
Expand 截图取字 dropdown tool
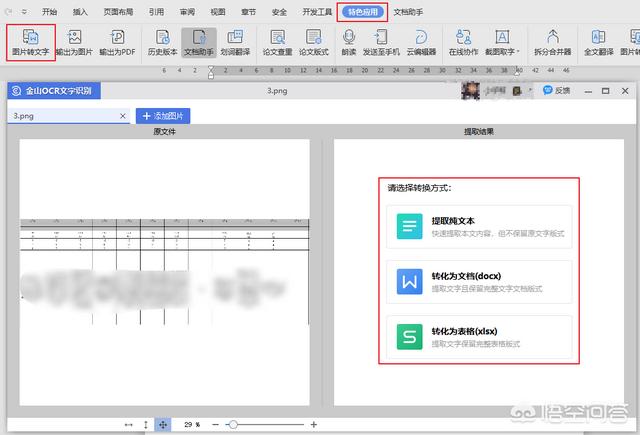tap(502, 42)
